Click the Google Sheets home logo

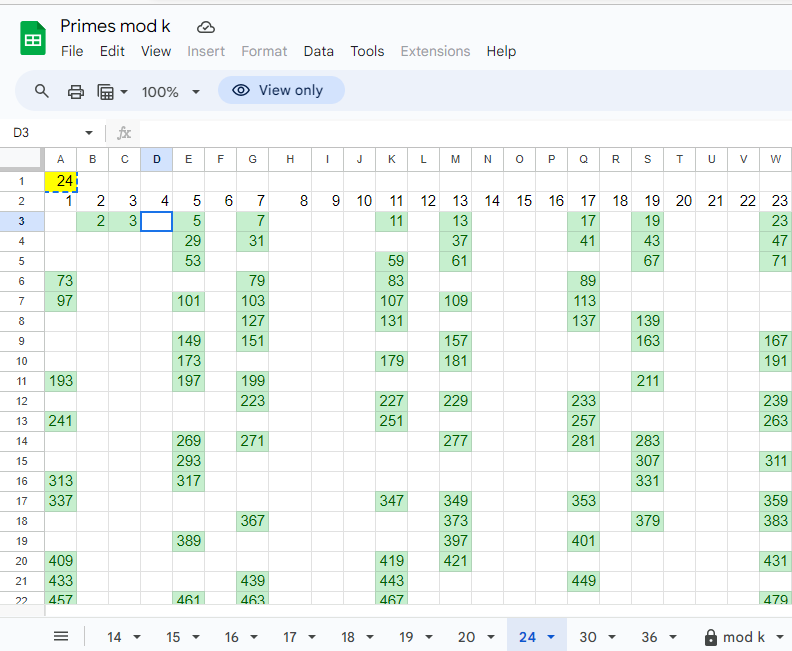coord(33,38)
